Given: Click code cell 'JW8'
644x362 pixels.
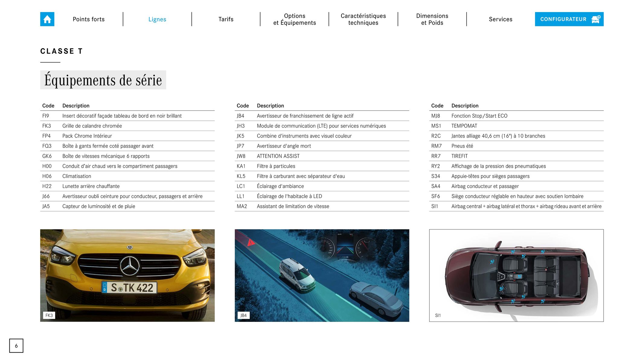Looking at the screenshot, I should tap(241, 156).
